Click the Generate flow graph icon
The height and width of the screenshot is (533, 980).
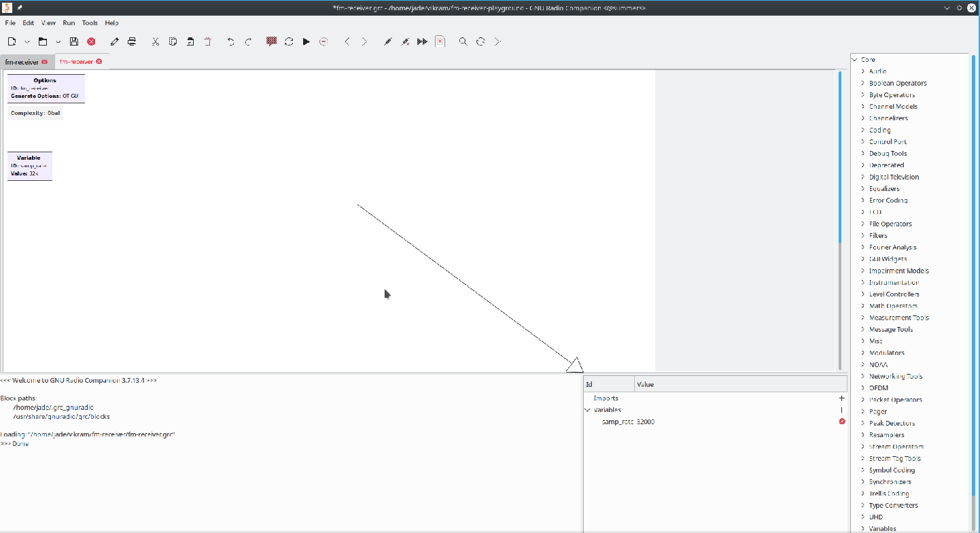(x=289, y=41)
